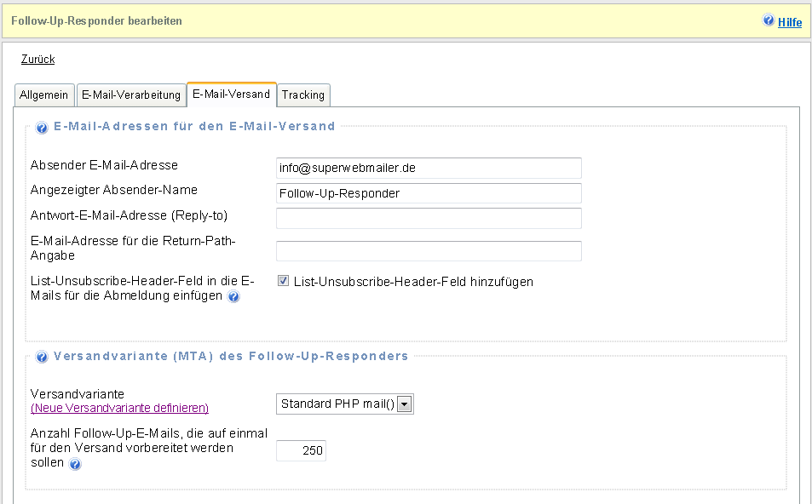The width and height of the screenshot is (812, 504).
Task: Open the E-Mail-Verarbeitung tab
Action: coord(131,95)
